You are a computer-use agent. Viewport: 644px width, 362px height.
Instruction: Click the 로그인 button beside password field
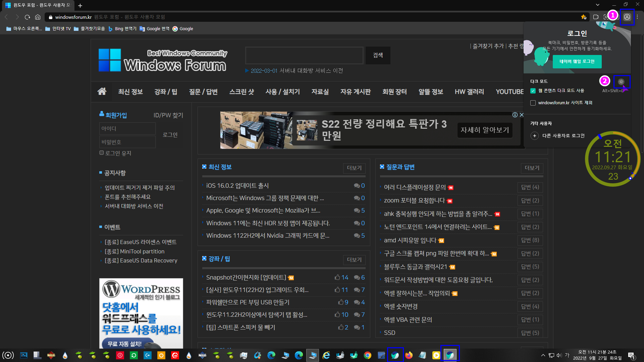(x=170, y=135)
